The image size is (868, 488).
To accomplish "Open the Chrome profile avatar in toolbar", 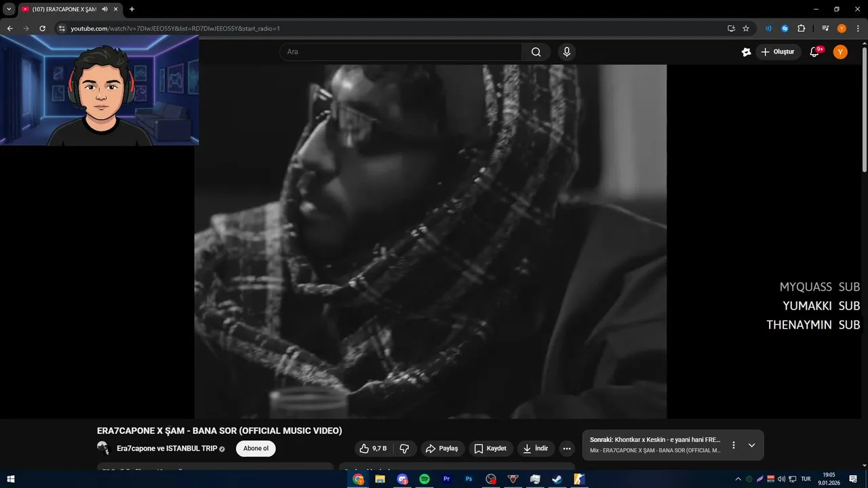I will [x=842, y=28].
